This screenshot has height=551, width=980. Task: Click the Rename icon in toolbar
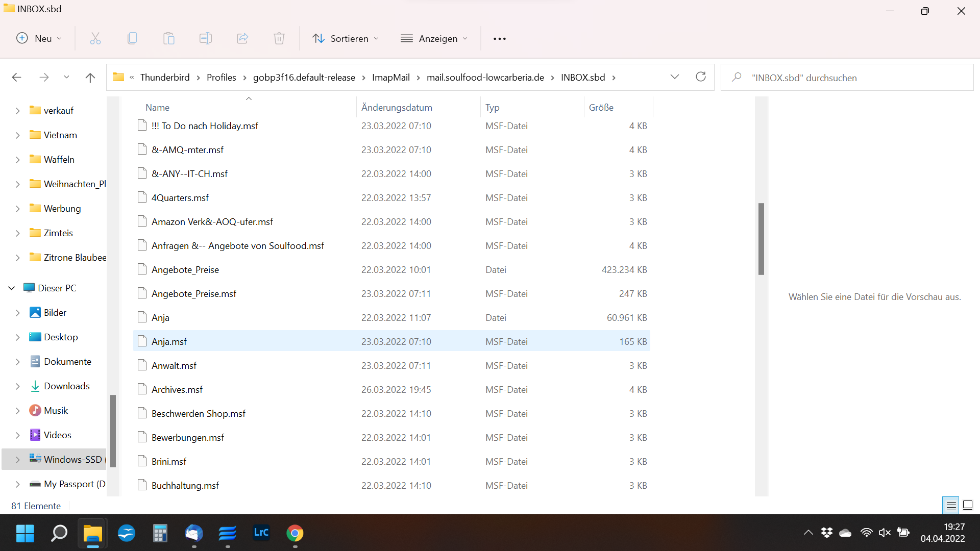click(x=206, y=38)
